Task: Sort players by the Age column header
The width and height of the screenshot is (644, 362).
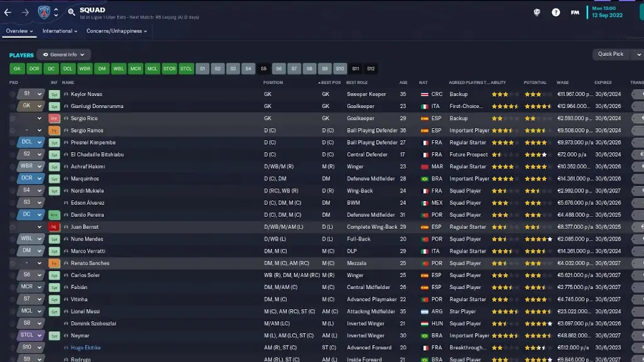Action: pos(403,82)
